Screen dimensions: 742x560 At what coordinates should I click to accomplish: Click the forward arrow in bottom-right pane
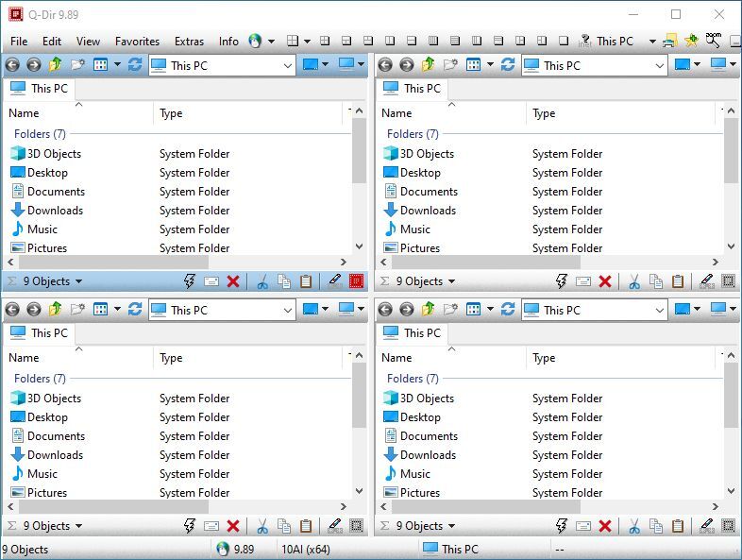407,309
